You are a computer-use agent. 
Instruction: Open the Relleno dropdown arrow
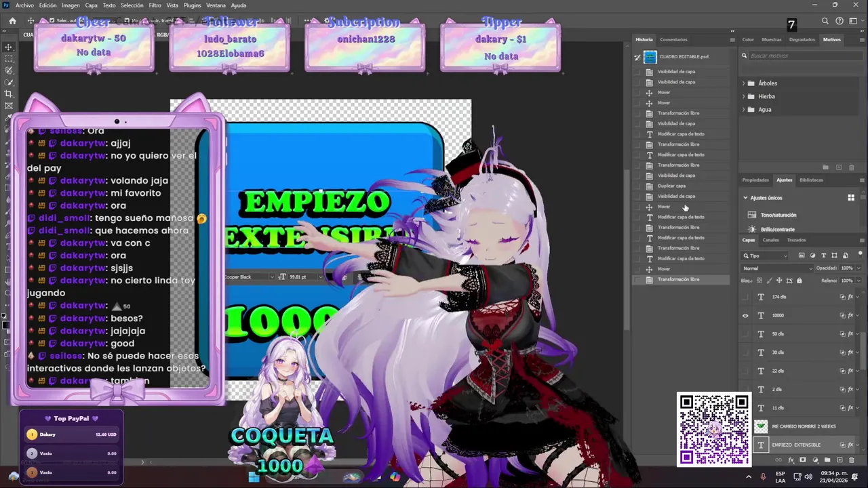coord(859,281)
